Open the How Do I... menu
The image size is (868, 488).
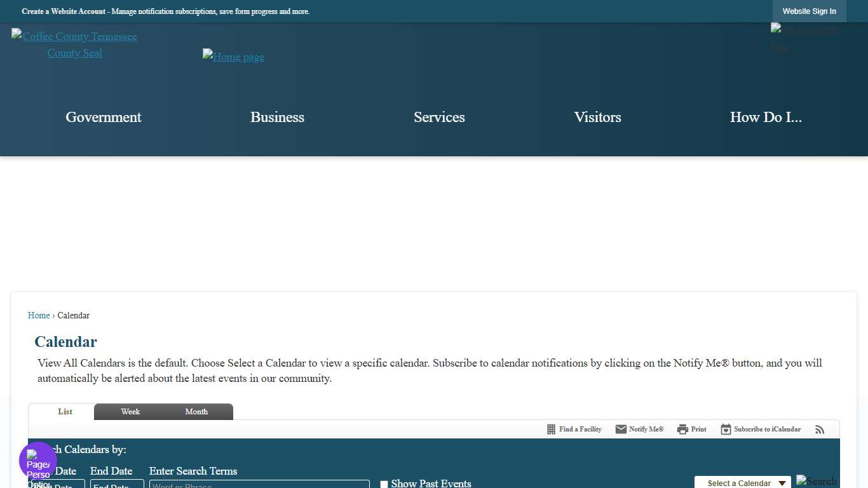click(766, 117)
